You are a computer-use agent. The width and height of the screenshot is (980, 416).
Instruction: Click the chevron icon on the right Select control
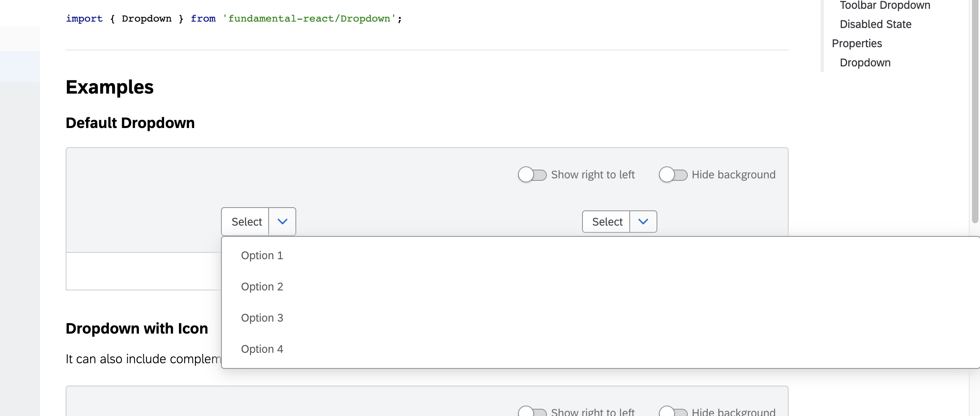643,221
